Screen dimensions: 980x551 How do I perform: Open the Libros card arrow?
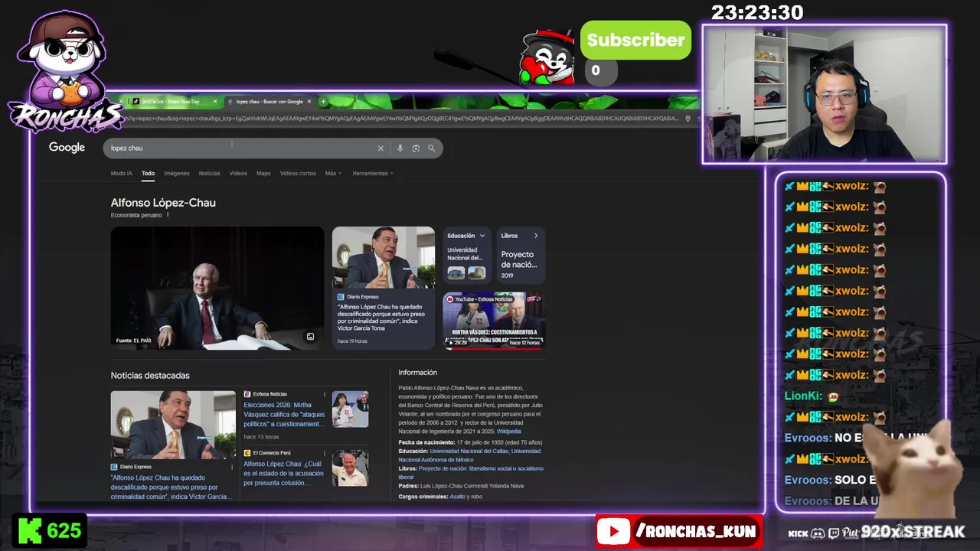click(536, 236)
